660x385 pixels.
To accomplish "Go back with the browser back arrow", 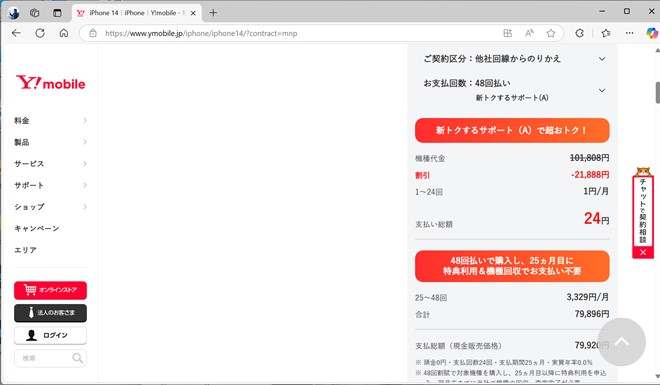I will coord(16,33).
